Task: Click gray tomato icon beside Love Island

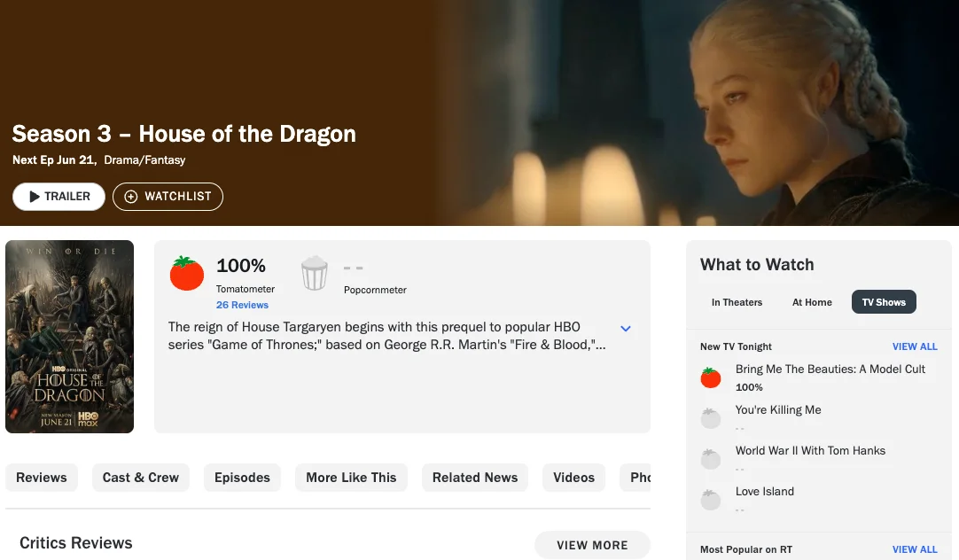Action: (x=711, y=500)
